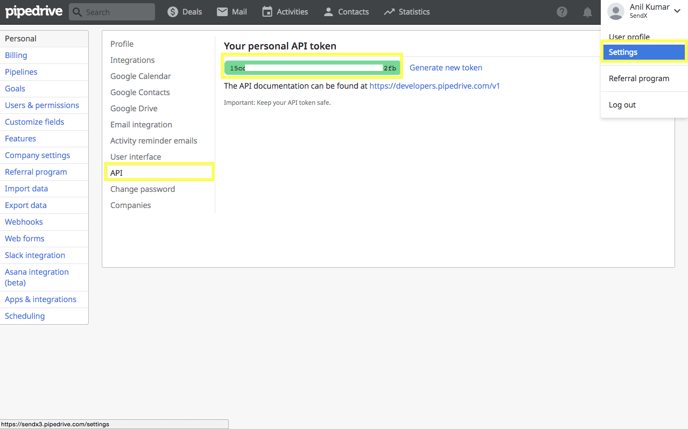Focus the Search input field
The image size is (688, 429).
112,12
